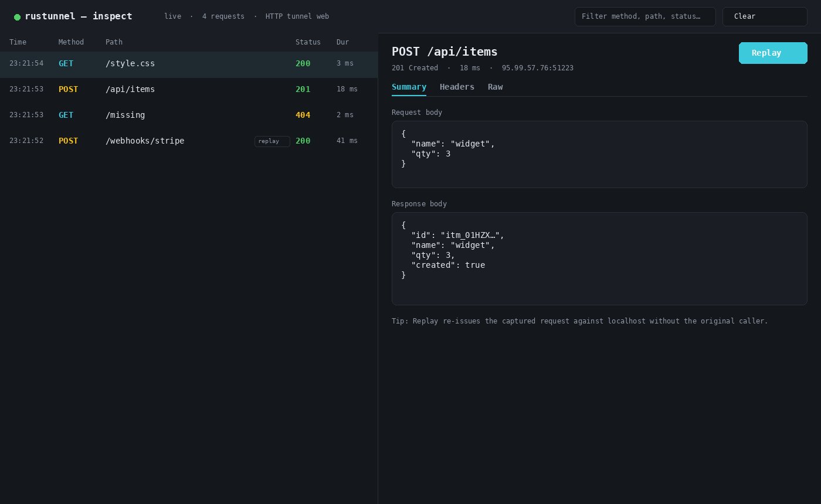Click the replay badge on /webhooks/stripe
The height and width of the screenshot is (504, 821).
pyautogui.click(x=272, y=141)
